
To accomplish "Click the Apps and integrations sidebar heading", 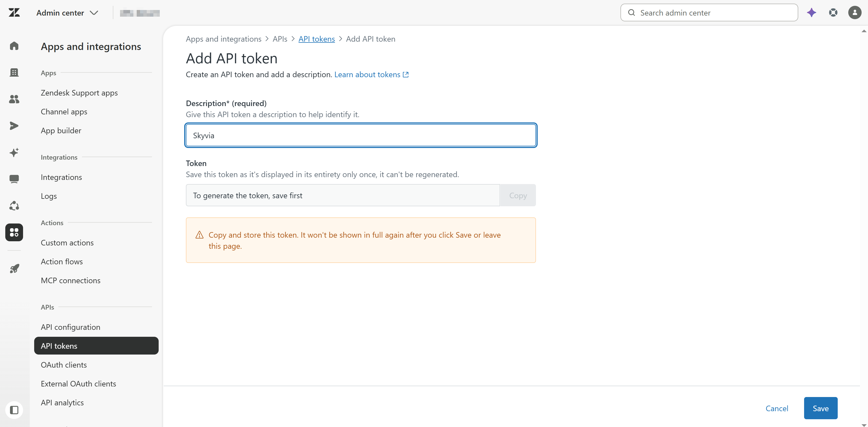I will click(x=91, y=46).
